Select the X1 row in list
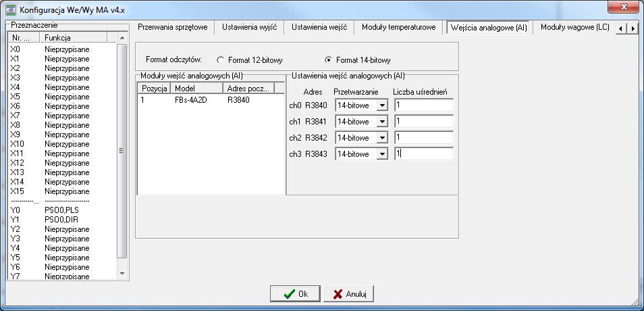The image size is (644, 311). (x=62, y=59)
